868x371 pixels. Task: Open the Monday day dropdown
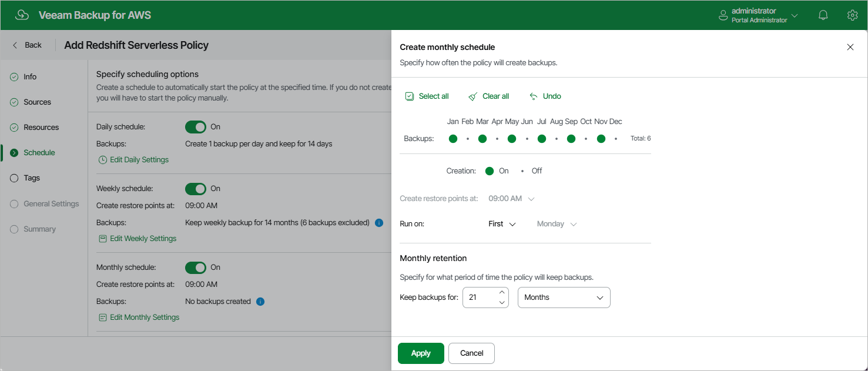[557, 224]
